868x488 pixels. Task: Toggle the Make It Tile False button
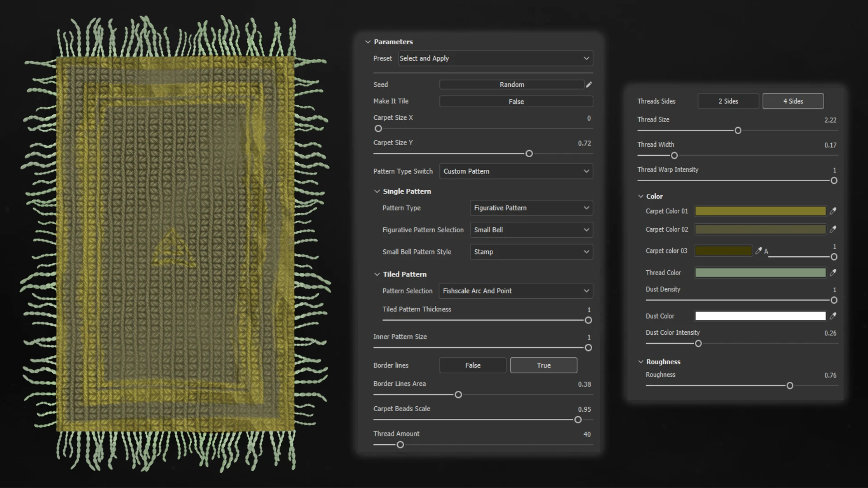(516, 102)
